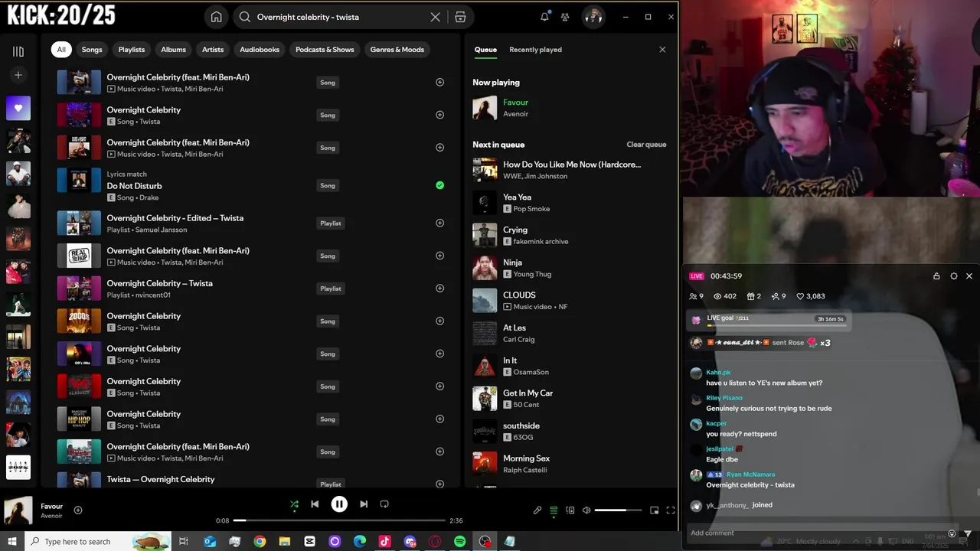Open Spotify from the Windows taskbar
980x551 pixels.
point(459,542)
